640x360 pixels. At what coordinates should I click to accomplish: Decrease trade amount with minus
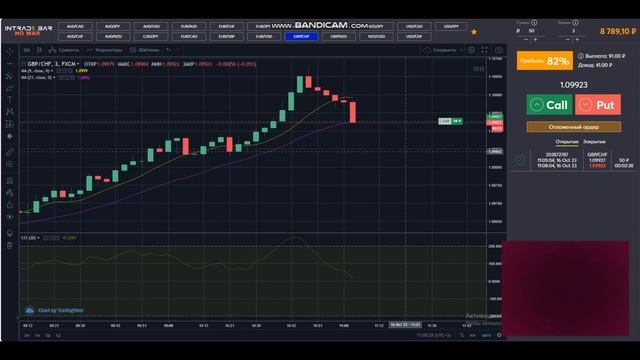pos(526,40)
